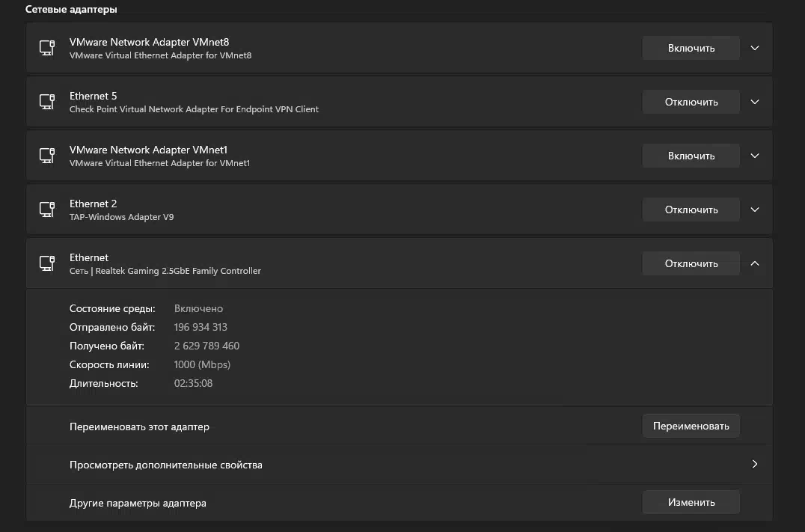Click the VMnet1 adapter monitor icon

(47, 156)
